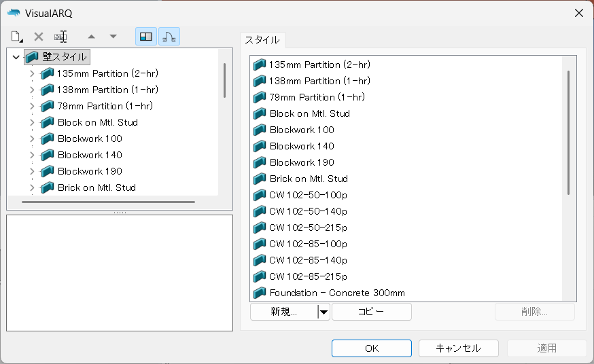The width and height of the screenshot is (594, 364).
Task: Select 135mm Partition (2-hr) in tree
Action: pos(107,73)
